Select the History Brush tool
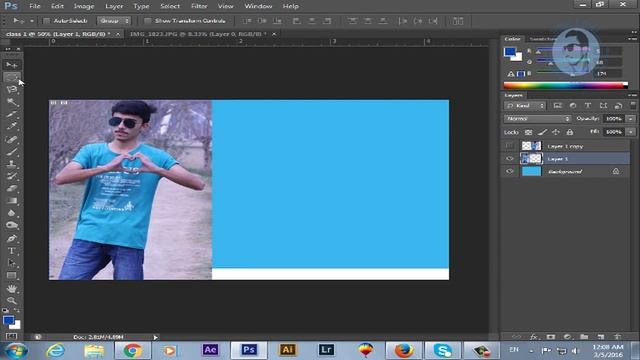Screen dimensions: 640x360 coord(11,176)
